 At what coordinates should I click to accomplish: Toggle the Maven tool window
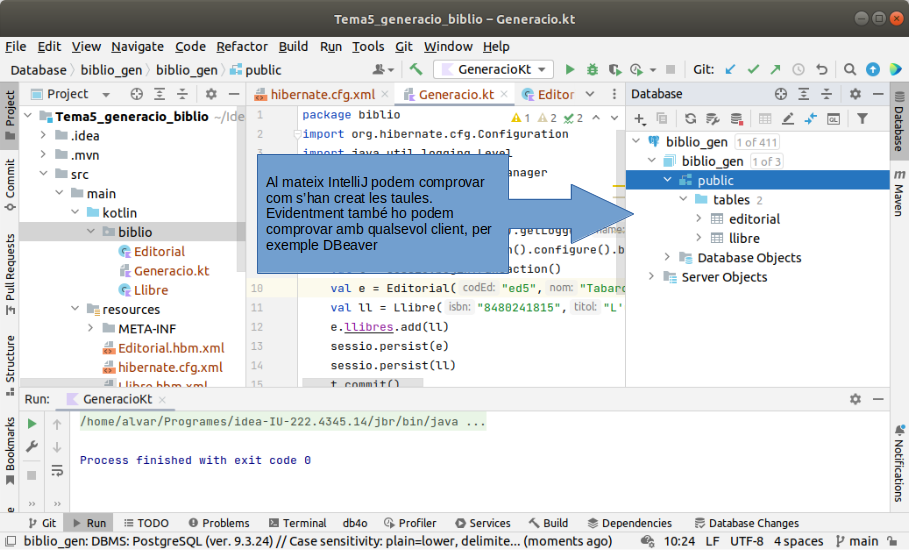[899, 192]
